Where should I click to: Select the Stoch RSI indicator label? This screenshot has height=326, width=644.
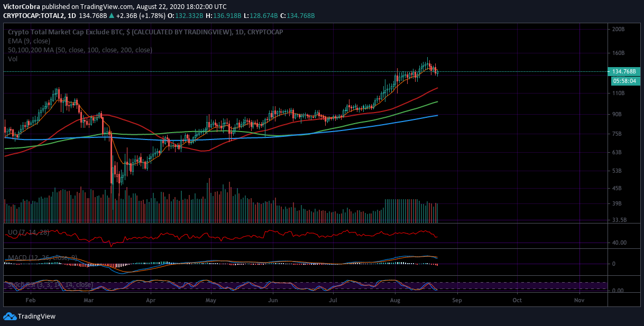click(x=50, y=285)
